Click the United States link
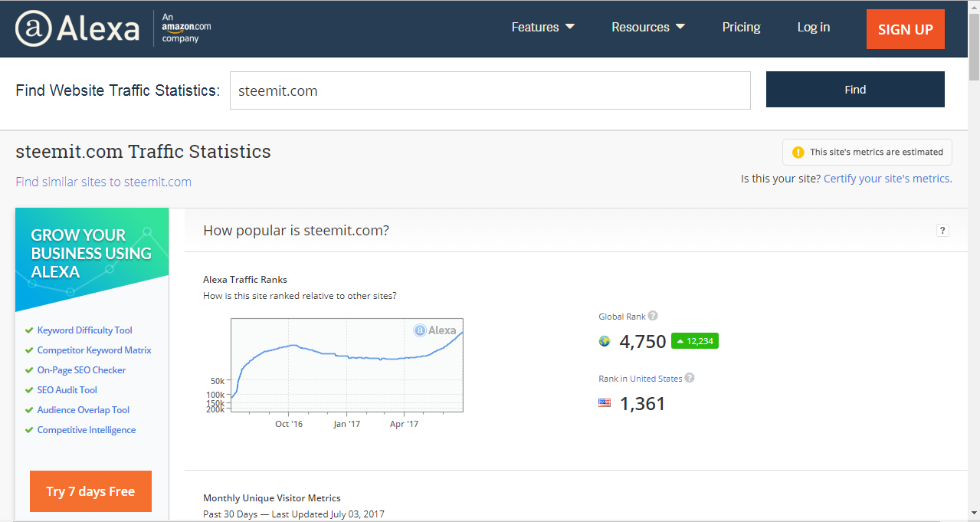Screen dimensions: 980x522 point(656,379)
